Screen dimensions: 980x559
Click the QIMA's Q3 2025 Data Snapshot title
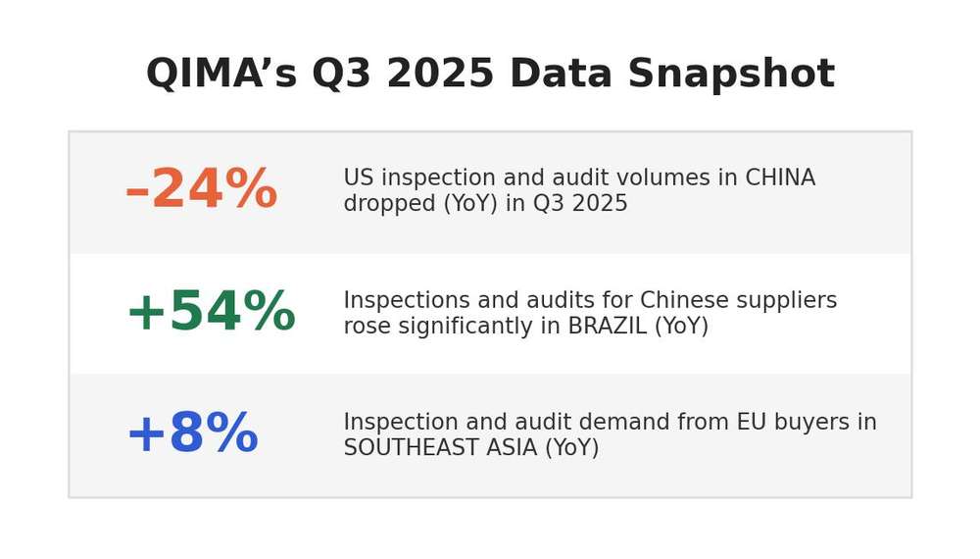(490, 74)
